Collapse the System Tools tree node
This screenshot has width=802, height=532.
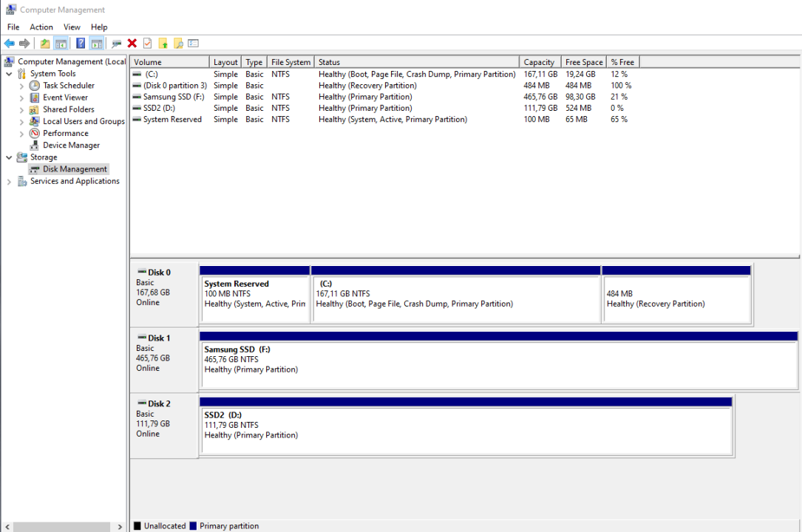(9, 74)
